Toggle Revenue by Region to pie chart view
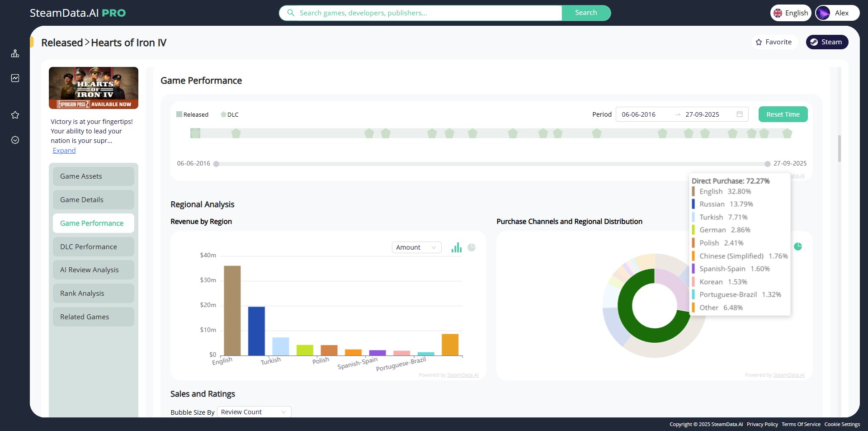The height and width of the screenshot is (431, 868). pos(472,247)
